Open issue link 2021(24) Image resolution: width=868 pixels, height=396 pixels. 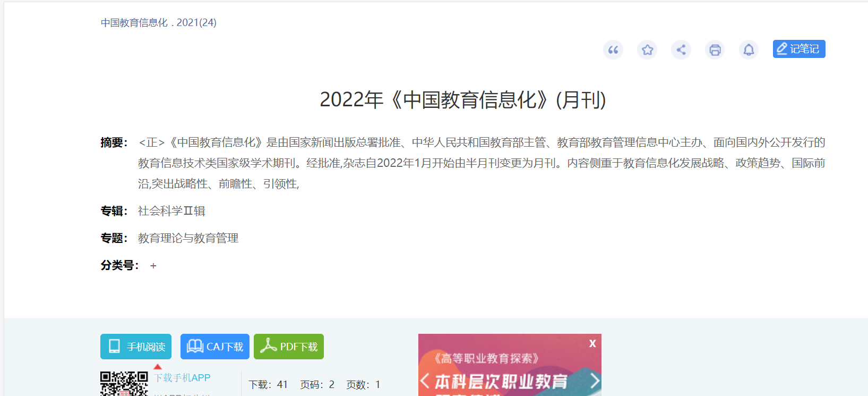click(196, 22)
